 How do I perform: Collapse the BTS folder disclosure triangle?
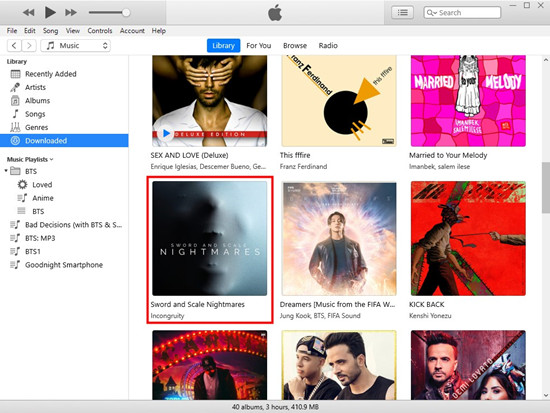tap(6, 171)
